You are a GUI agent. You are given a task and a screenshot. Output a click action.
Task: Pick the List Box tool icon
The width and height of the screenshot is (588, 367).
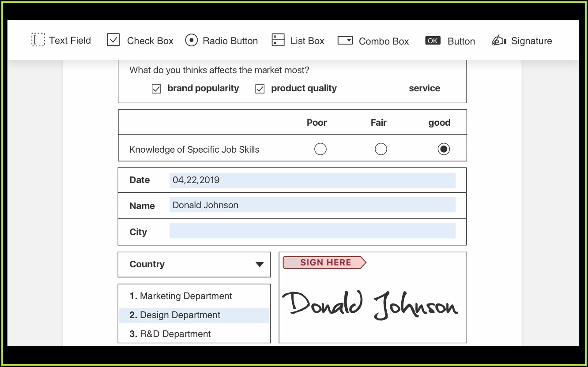(278, 40)
